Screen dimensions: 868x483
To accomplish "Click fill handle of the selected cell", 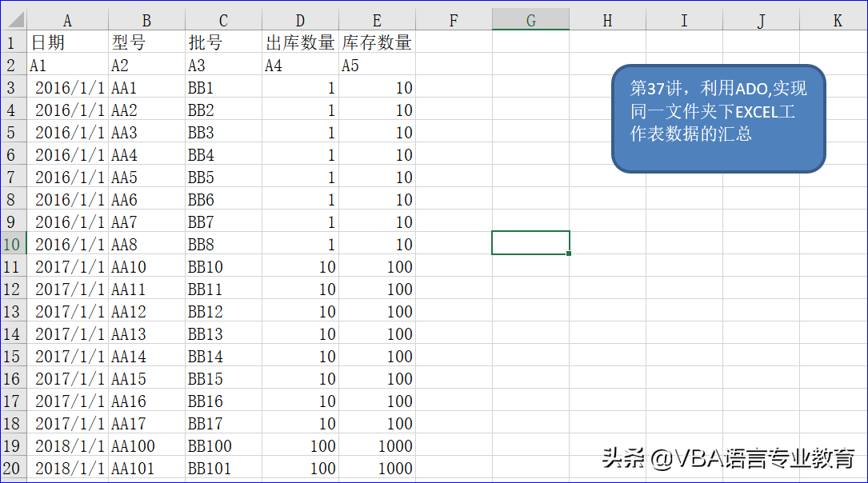I will click(x=569, y=253).
